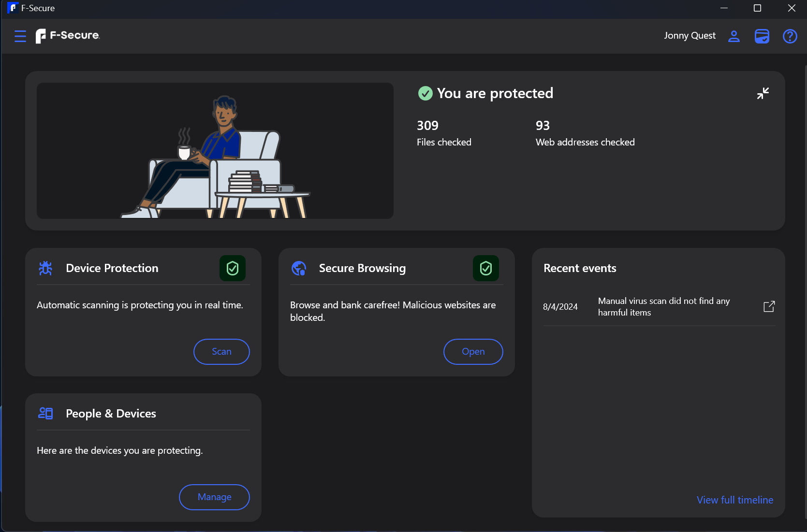Click the devices you are protecting text
The width and height of the screenshot is (807, 532).
coord(120,451)
